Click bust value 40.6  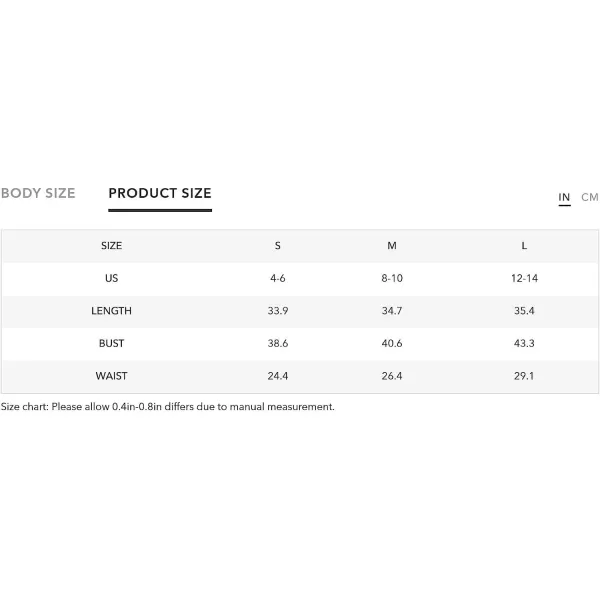point(392,343)
